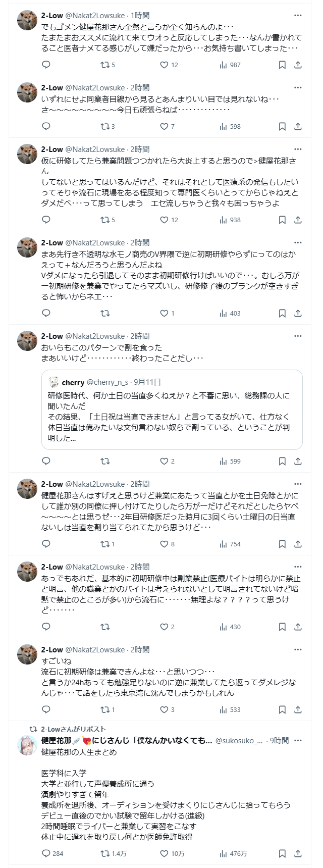Viewport: 323px width, 868px height.
Task: Like the top tweet with 12 likes
Action: click(164, 65)
